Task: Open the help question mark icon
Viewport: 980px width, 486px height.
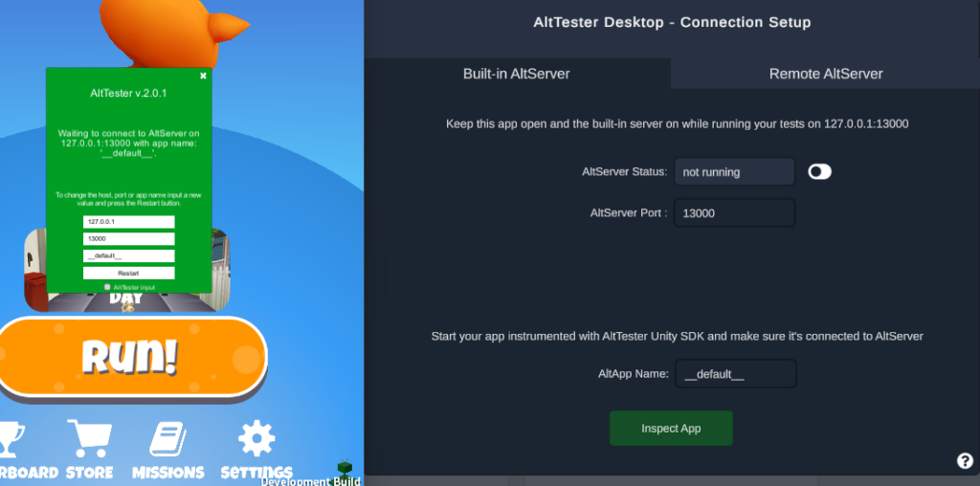Action: (x=965, y=461)
